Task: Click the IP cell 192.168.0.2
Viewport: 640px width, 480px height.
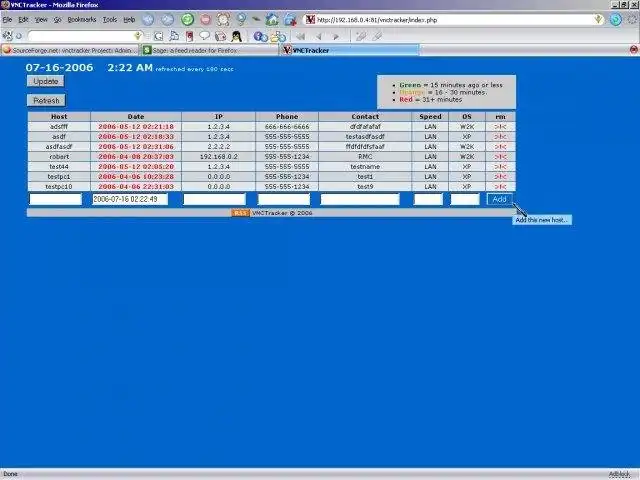Action: 219,157
